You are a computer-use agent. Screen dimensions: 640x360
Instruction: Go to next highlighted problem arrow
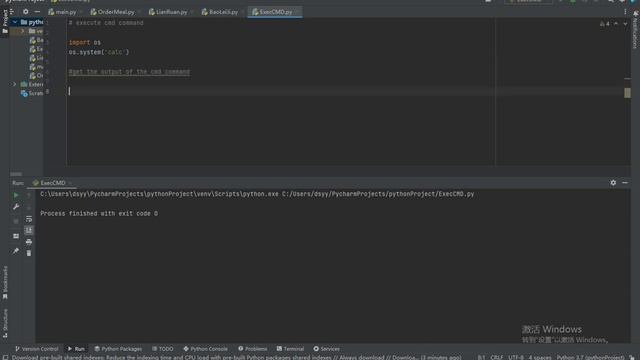[x=625, y=24]
